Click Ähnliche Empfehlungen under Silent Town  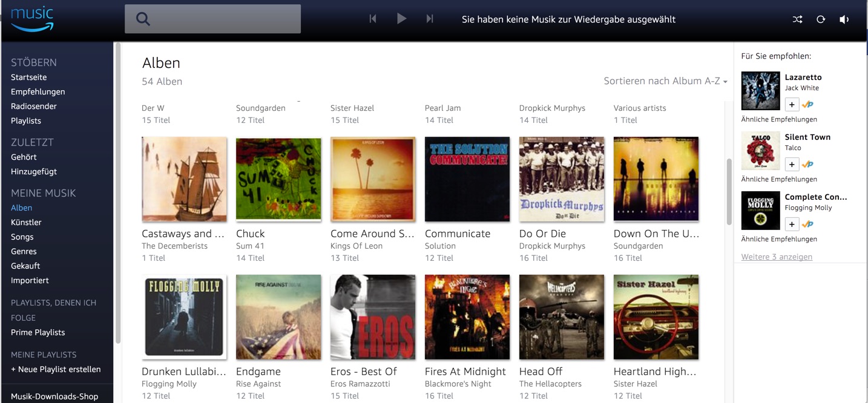pos(779,180)
